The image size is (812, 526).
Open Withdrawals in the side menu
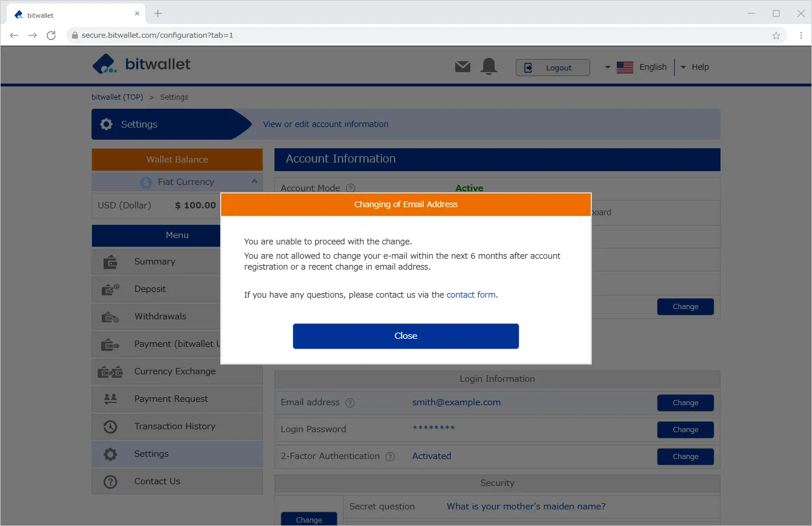click(177, 317)
